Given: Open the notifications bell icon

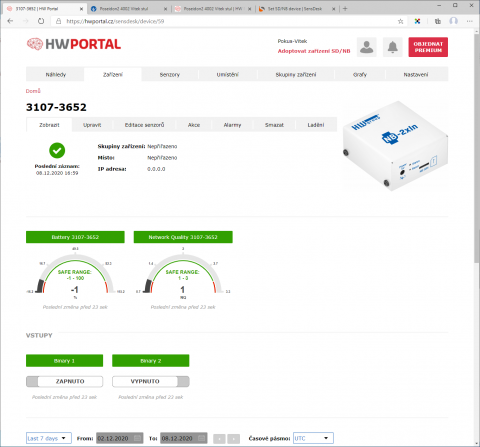Looking at the screenshot, I should 393,47.
